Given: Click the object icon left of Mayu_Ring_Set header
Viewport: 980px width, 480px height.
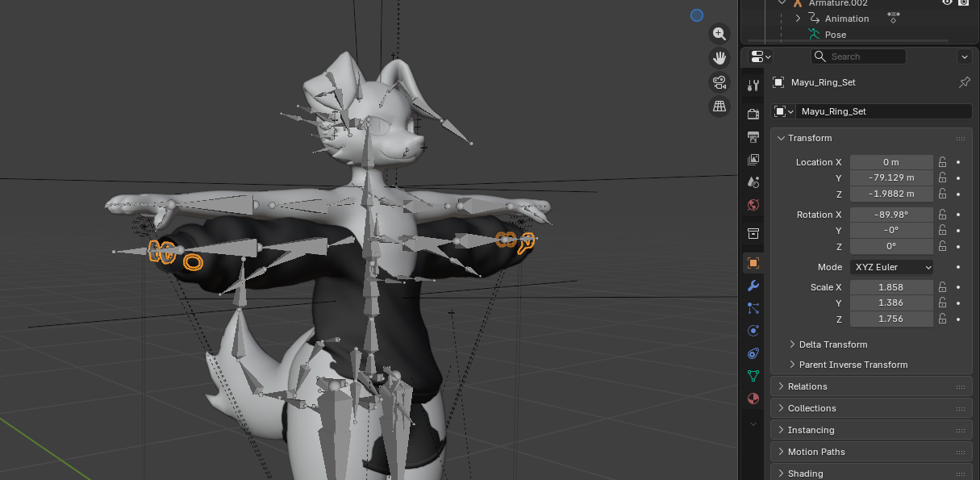Looking at the screenshot, I should pyautogui.click(x=778, y=82).
